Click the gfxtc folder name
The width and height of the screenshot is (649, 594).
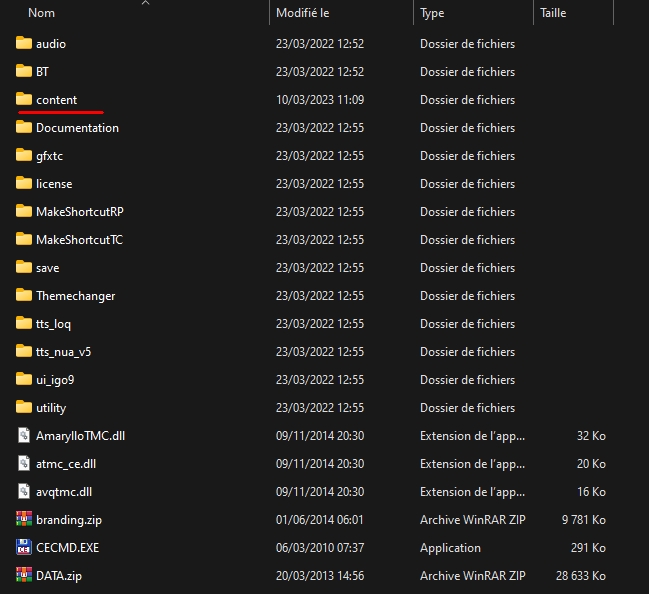50,156
